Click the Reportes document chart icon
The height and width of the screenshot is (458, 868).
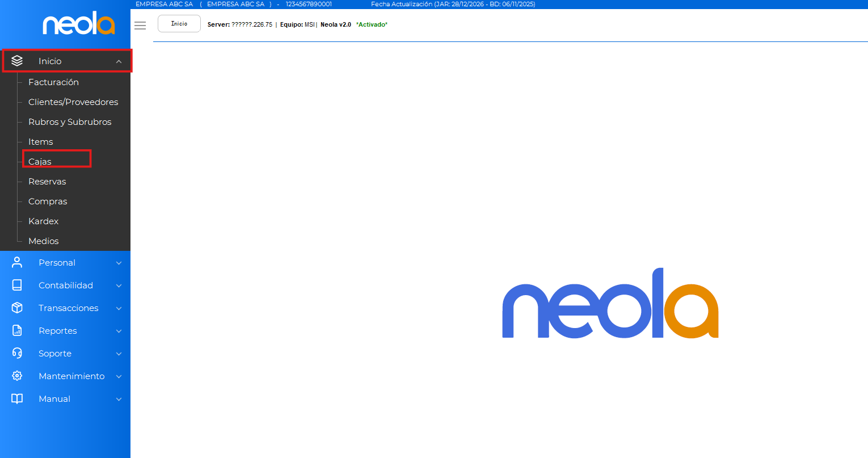click(17, 330)
